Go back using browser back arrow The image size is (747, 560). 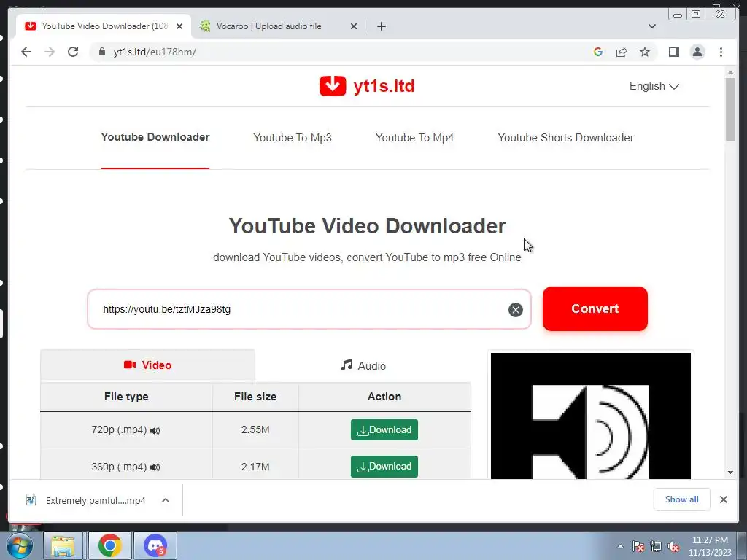pos(26,52)
